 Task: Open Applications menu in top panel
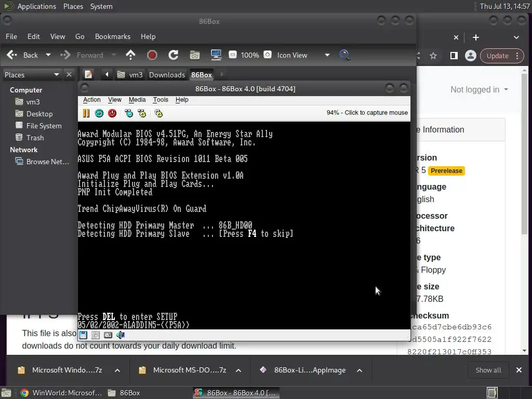37,6
